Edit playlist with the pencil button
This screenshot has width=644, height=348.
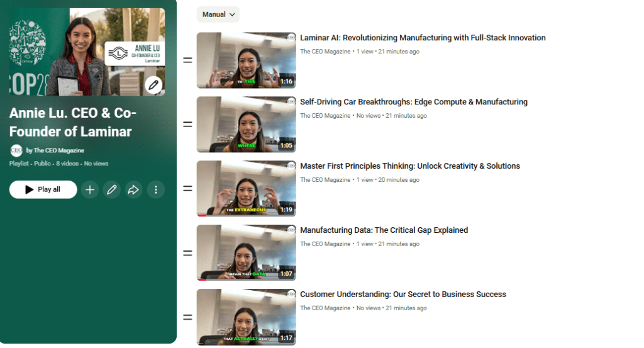pyautogui.click(x=112, y=189)
